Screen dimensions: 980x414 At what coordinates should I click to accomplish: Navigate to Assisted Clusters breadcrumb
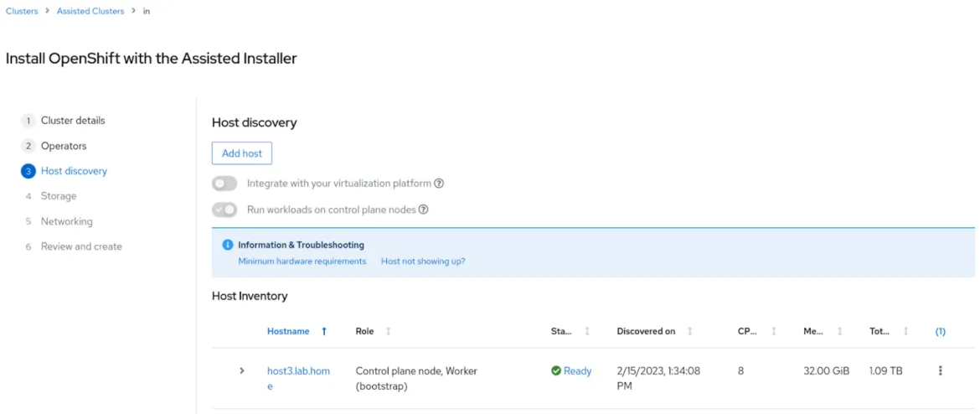pyautogui.click(x=90, y=11)
